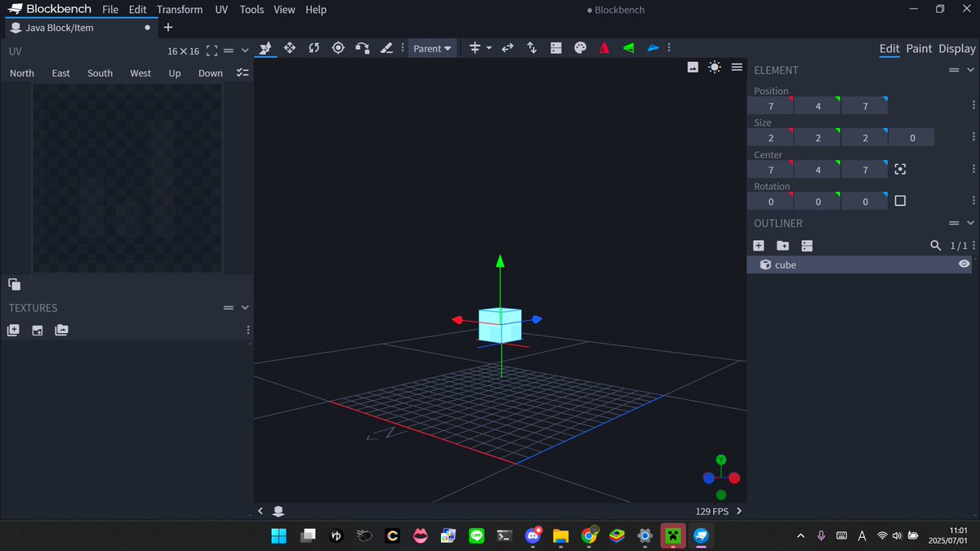Click the UV copy icon below canvas

click(x=14, y=284)
